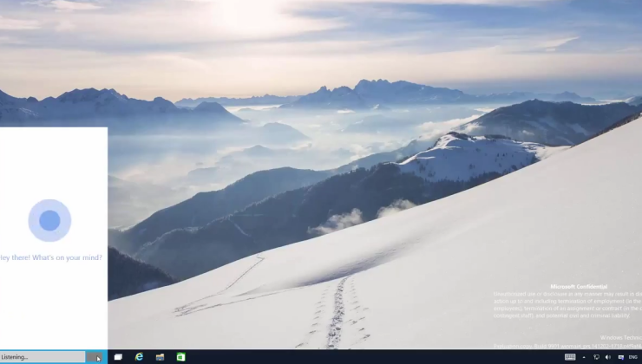Open Task View from the taskbar
642x364 pixels.
[x=118, y=357]
